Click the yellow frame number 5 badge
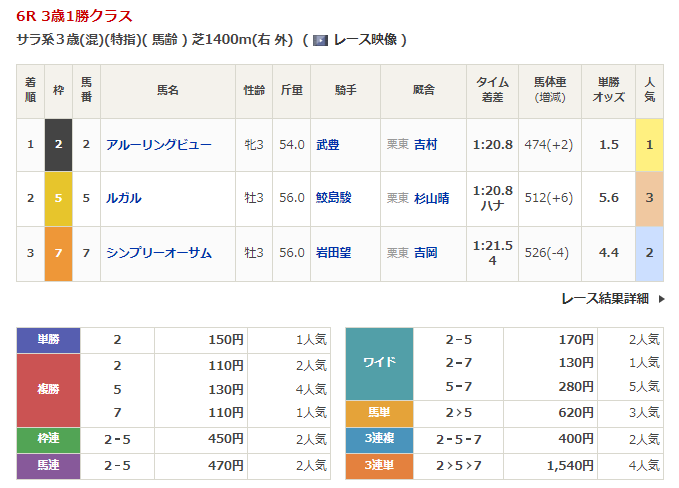 point(58,198)
